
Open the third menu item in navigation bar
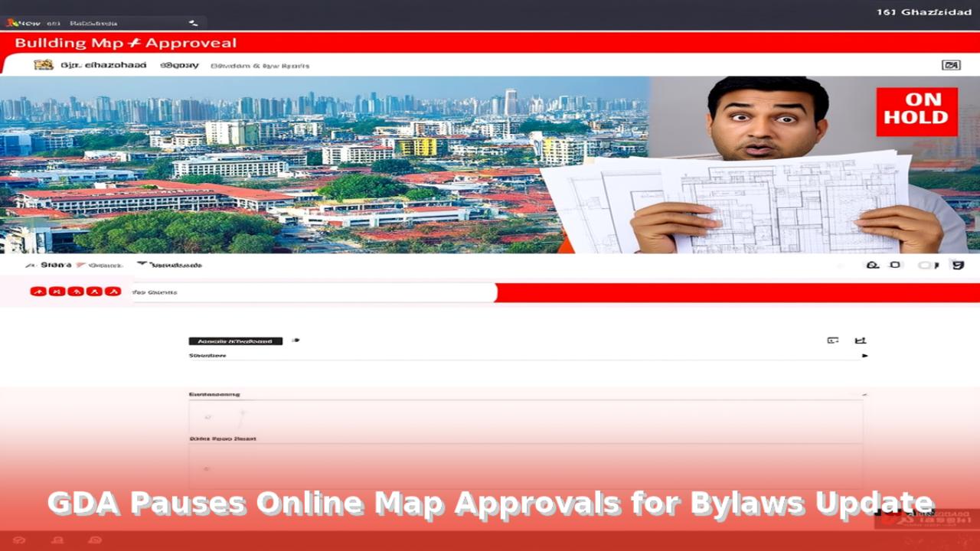click(x=260, y=66)
